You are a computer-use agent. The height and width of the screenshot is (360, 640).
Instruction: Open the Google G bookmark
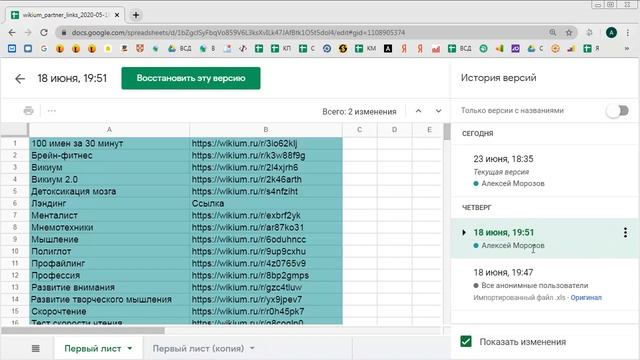pos(44,49)
